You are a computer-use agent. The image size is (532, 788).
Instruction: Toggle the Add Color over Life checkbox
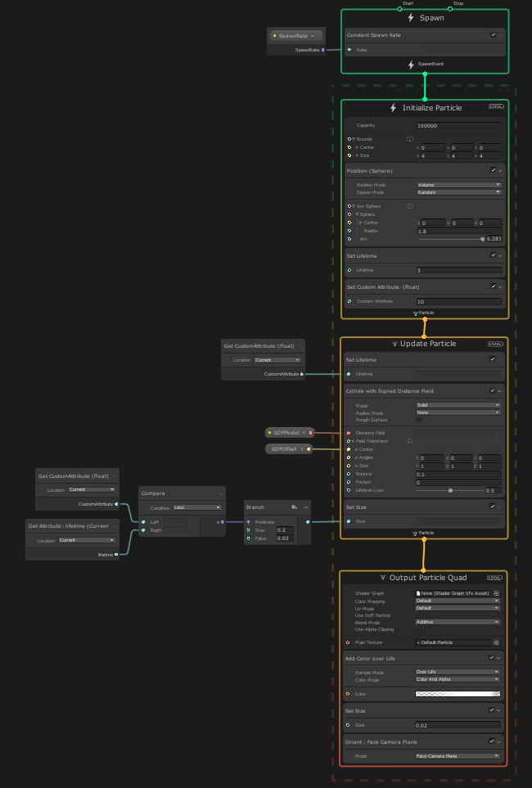tap(492, 658)
